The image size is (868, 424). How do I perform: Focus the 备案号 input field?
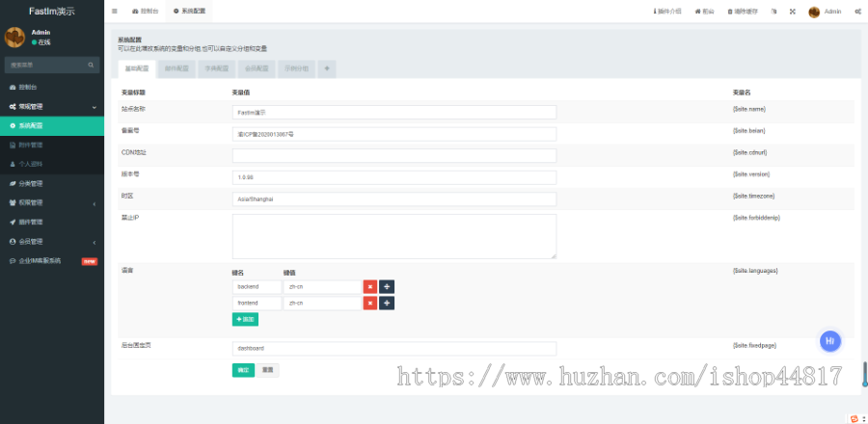394,134
